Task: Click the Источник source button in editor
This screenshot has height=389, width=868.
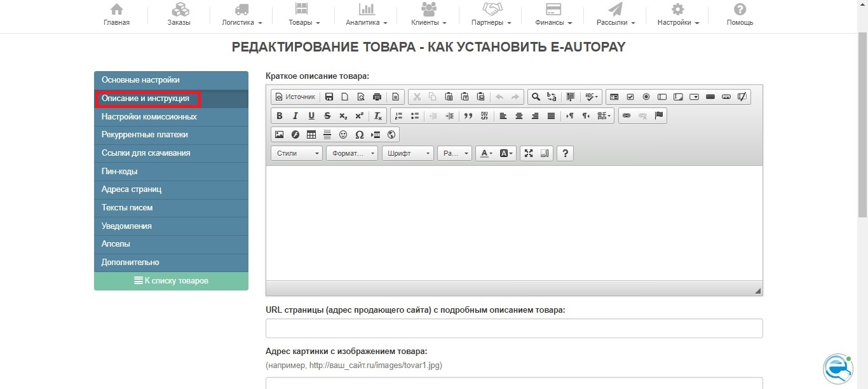Action: click(294, 97)
